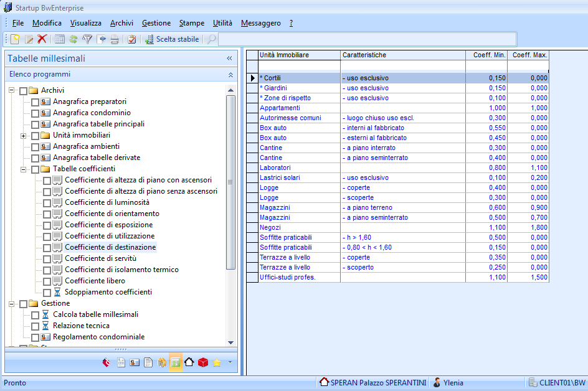Click the green refresh arrows icon

coord(73,39)
